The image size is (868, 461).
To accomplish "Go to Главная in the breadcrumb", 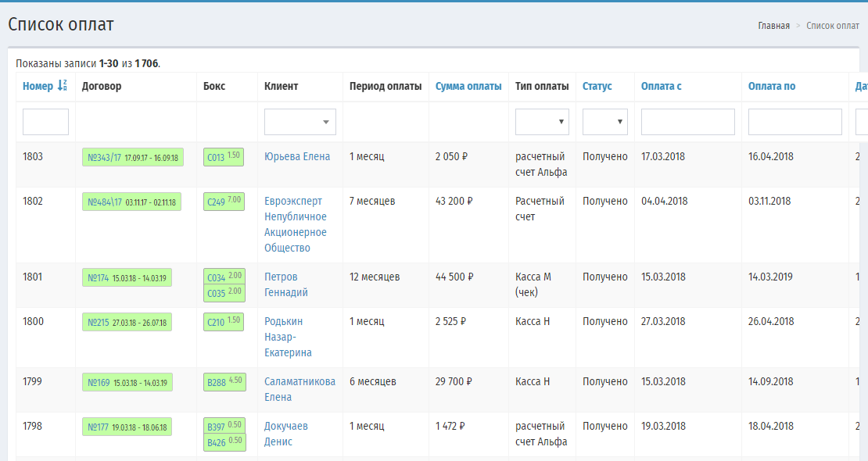I will point(773,26).
